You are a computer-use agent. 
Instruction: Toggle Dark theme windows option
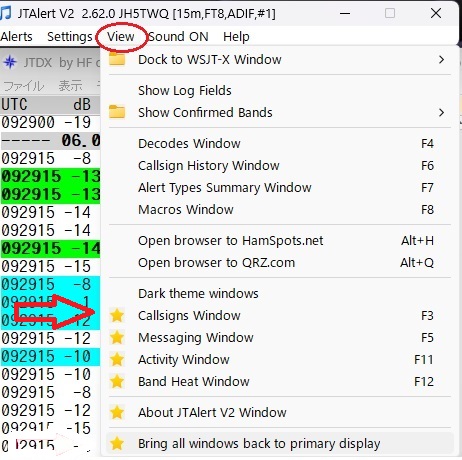click(x=279, y=293)
